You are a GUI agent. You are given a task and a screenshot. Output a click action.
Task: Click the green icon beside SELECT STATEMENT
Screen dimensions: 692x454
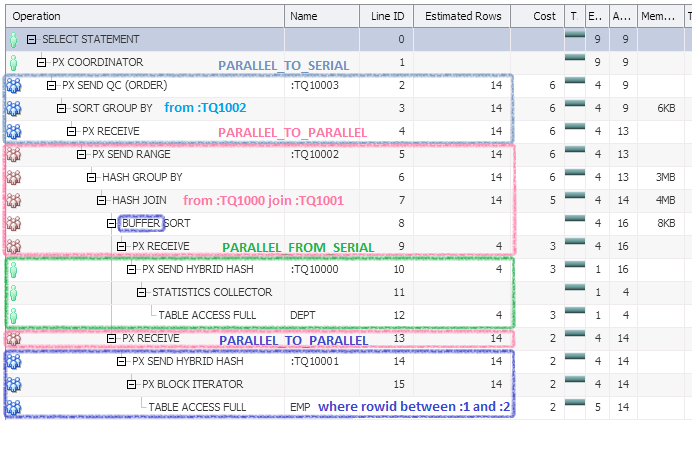(x=13, y=40)
